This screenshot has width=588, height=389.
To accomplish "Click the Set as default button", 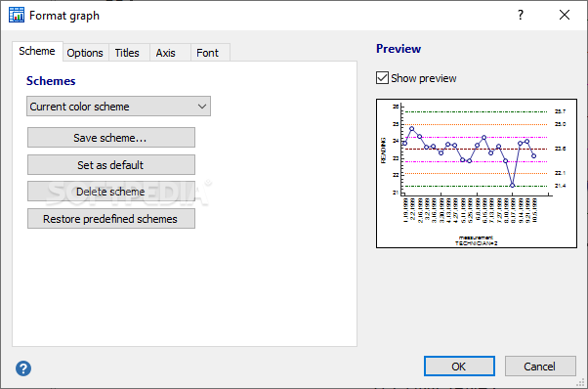I will coord(111,164).
